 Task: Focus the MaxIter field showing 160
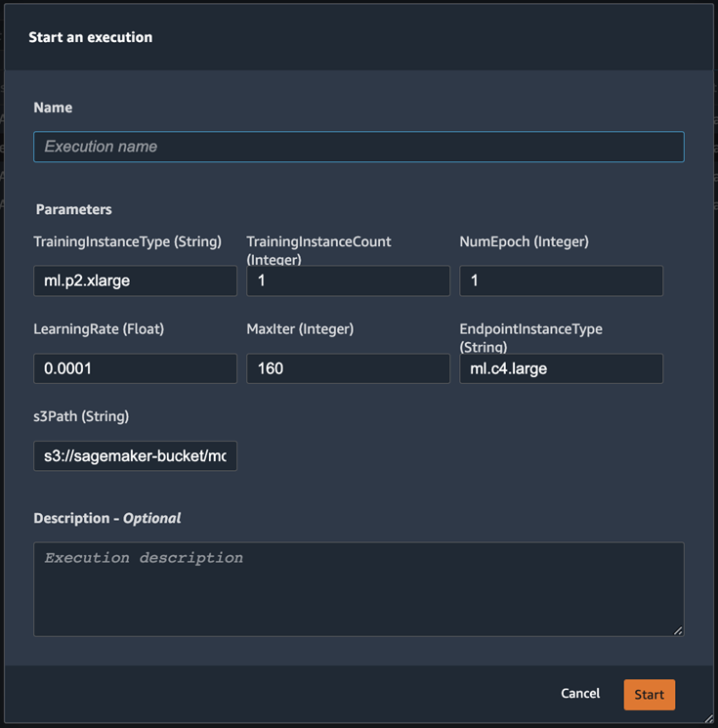[348, 368]
